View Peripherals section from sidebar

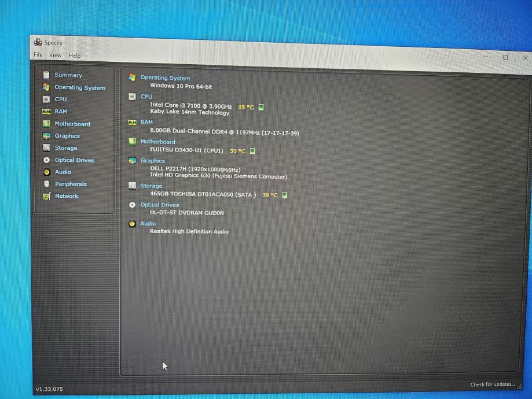(x=71, y=184)
